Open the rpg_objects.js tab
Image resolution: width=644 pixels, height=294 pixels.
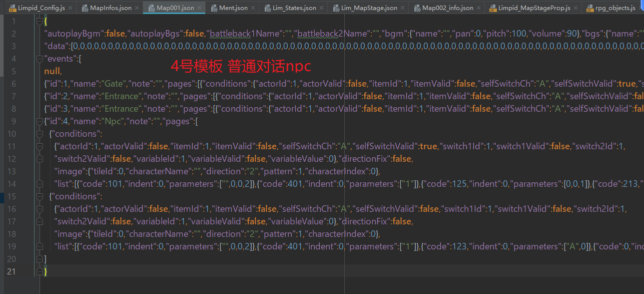(x=613, y=8)
